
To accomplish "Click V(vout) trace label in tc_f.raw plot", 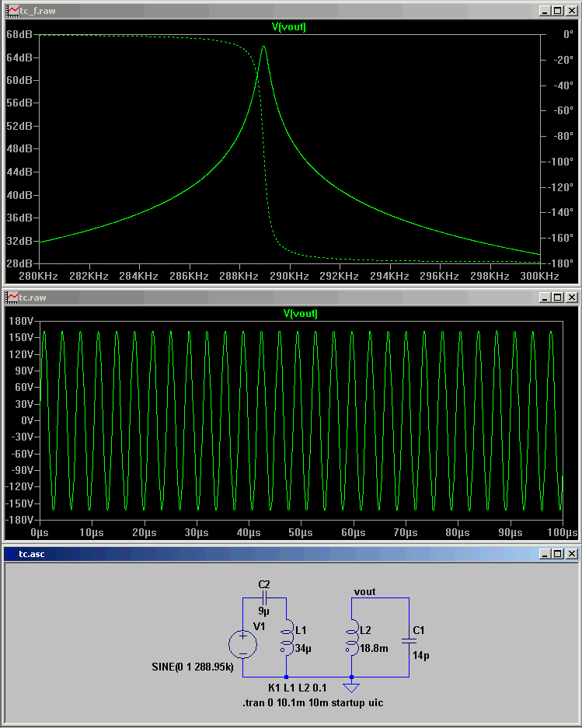I will 289,27.
